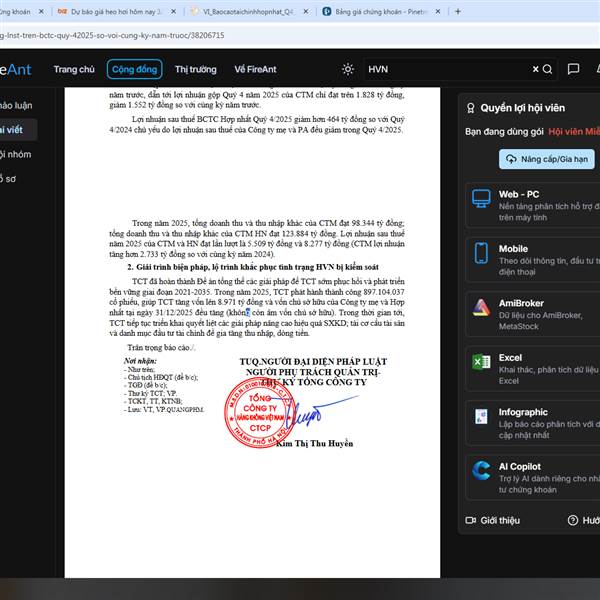Select the Thảo luận sidebar item
Screen dimensions: 600x600
tap(17, 105)
